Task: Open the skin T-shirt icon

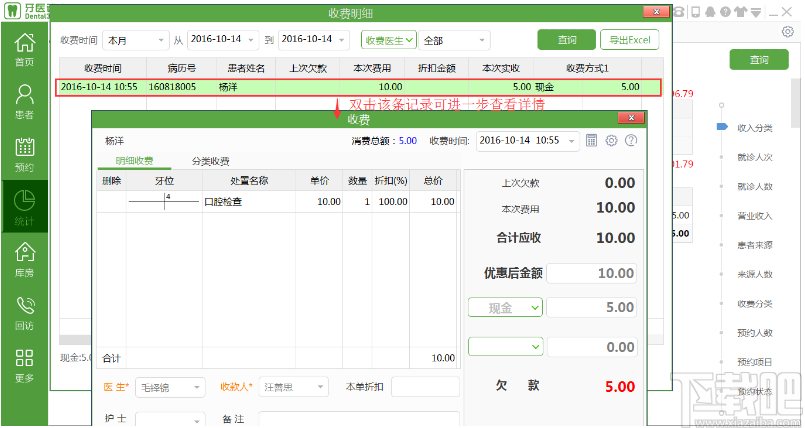Action: [740, 12]
